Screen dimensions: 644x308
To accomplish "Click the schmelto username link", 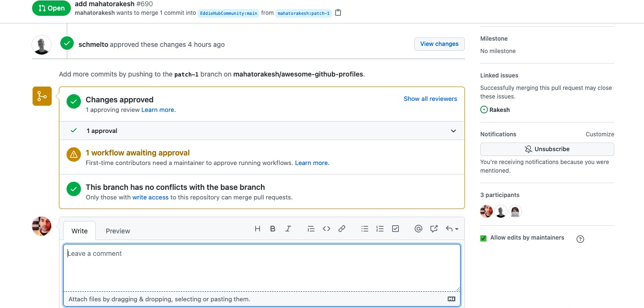I will (93, 44).
